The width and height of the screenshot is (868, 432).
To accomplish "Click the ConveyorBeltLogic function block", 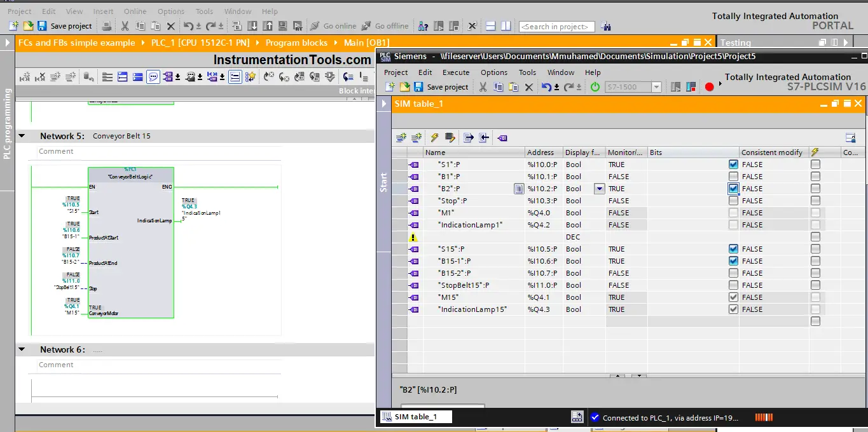I will 131,243.
